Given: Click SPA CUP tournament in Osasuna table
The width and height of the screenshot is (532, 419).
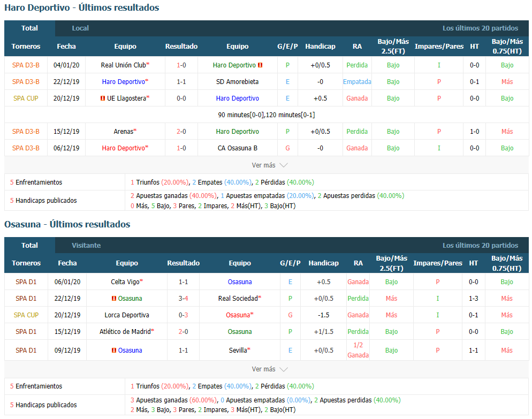Looking at the screenshot, I should click(26, 315).
